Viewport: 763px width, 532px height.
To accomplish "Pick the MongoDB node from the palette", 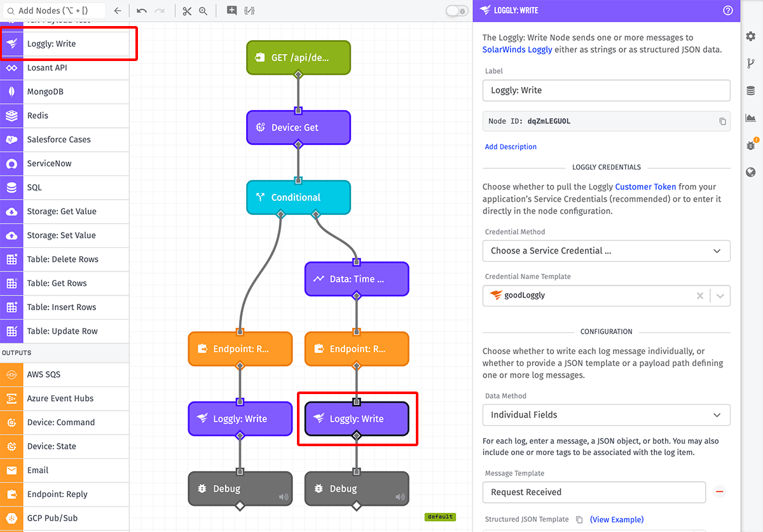I will [x=64, y=92].
